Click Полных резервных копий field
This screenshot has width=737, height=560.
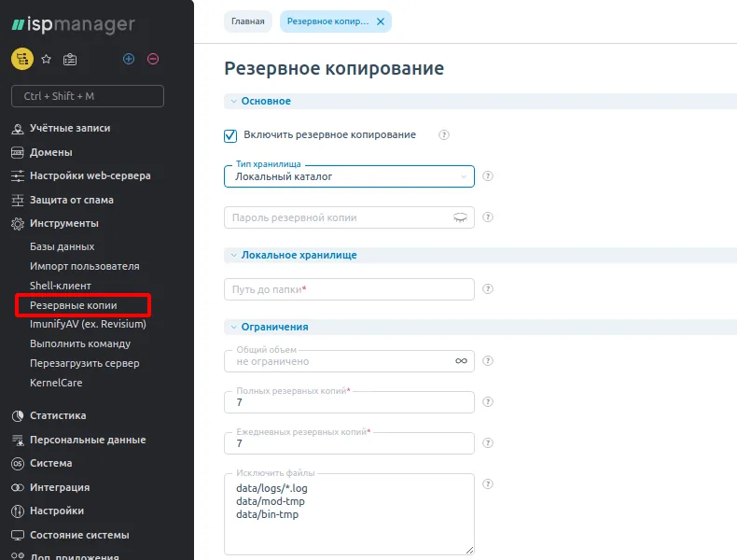coord(349,402)
